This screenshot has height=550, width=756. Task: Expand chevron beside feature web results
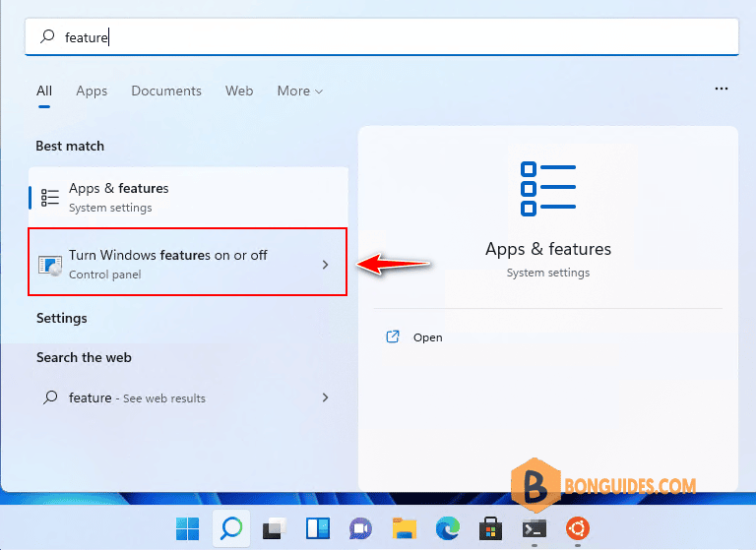click(326, 397)
